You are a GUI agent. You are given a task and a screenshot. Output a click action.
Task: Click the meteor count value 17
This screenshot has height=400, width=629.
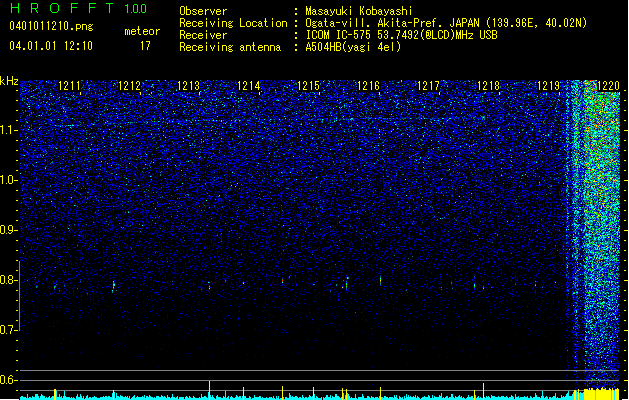[145, 46]
